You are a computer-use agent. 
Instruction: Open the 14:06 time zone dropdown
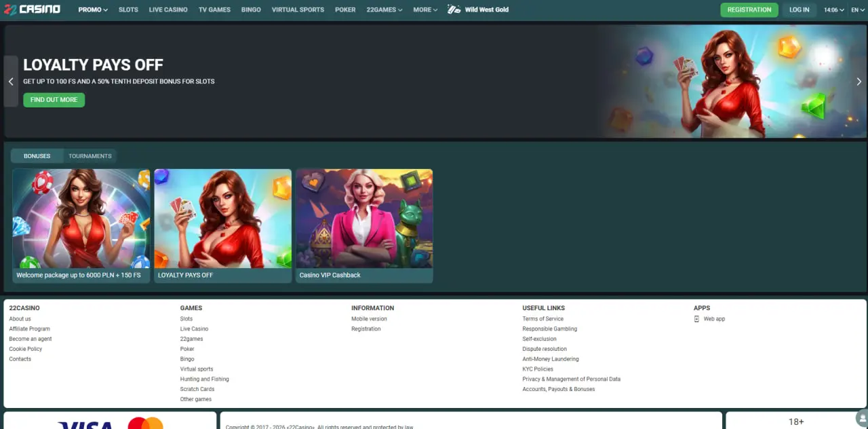pos(833,10)
